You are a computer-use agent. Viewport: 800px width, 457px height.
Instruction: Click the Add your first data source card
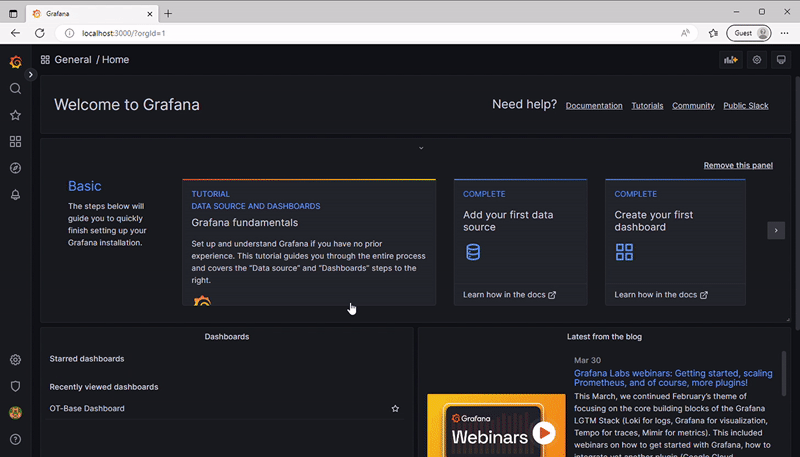click(x=520, y=242)
